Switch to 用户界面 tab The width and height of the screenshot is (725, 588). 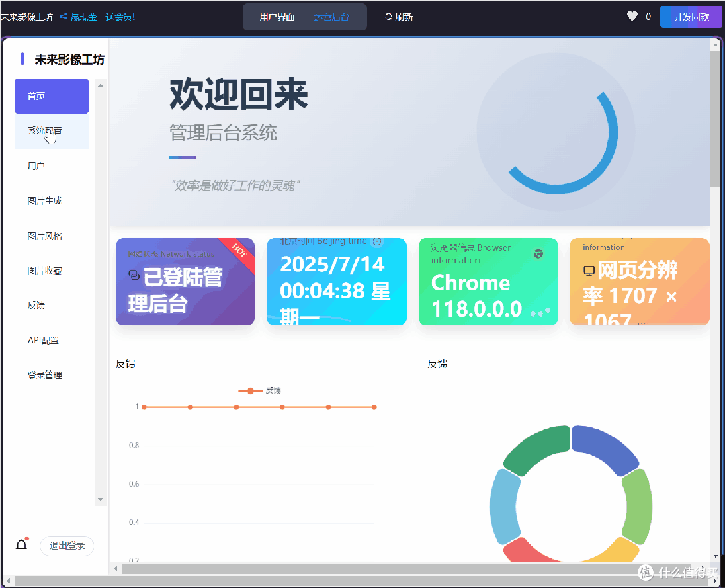pyautogui.click(x=277, y=17)
